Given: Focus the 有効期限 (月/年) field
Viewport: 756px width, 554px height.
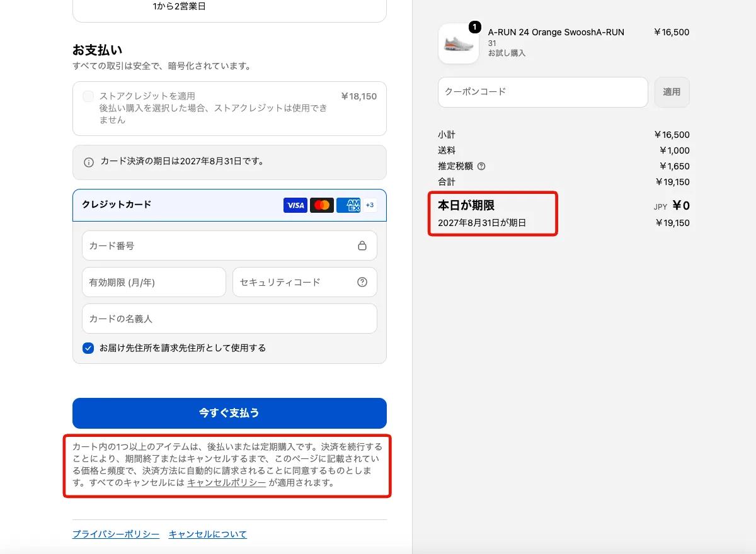Looking at the screenshot, I should [x=154, y=282].
